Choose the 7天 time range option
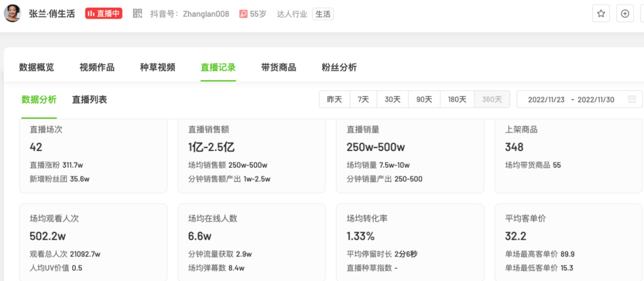Screen dimensions: 644x281 363,100
